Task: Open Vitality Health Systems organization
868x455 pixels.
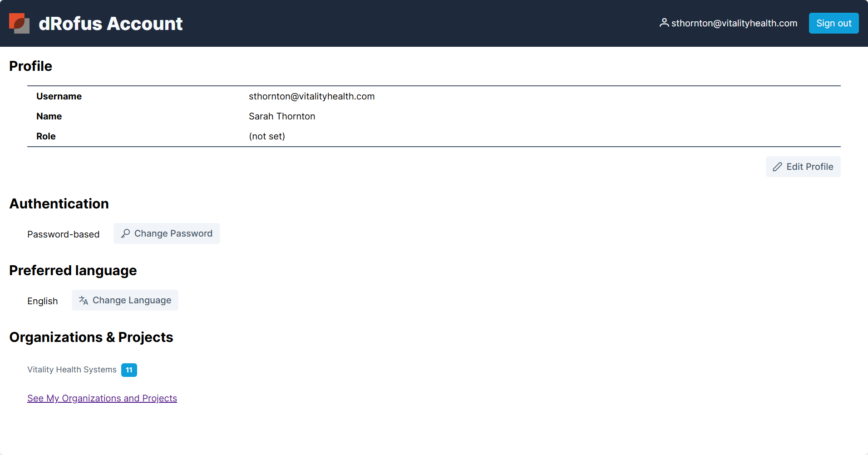Action: [x=72, y=370]
